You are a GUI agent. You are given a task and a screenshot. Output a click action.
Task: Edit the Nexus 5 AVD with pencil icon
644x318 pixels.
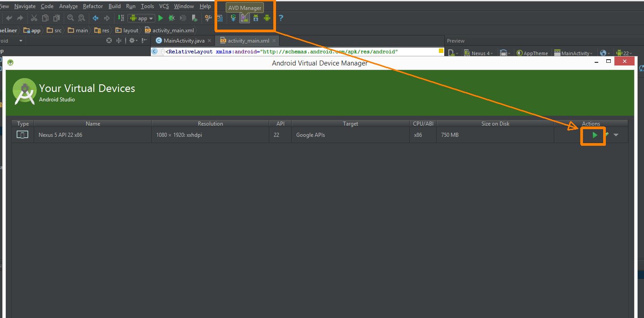point(606,135)
